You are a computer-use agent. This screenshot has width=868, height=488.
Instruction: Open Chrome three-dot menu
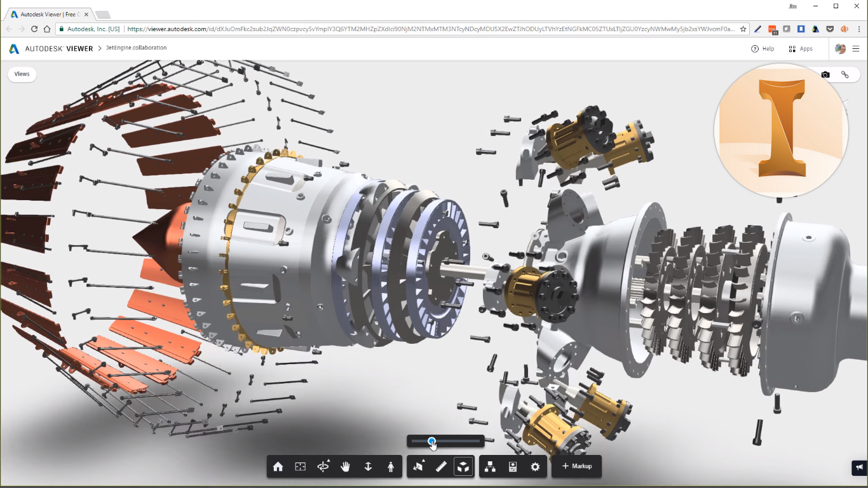pos(858,29)
